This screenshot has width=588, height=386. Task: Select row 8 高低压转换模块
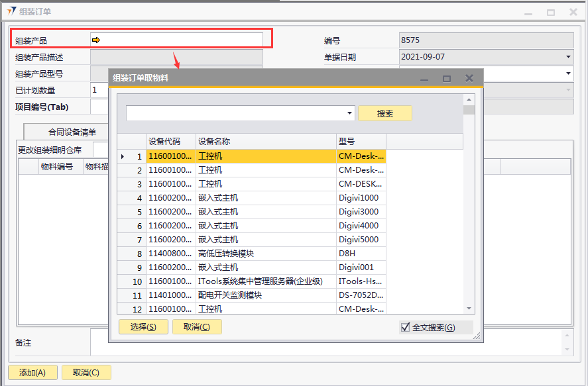click(x=265, y=254)
